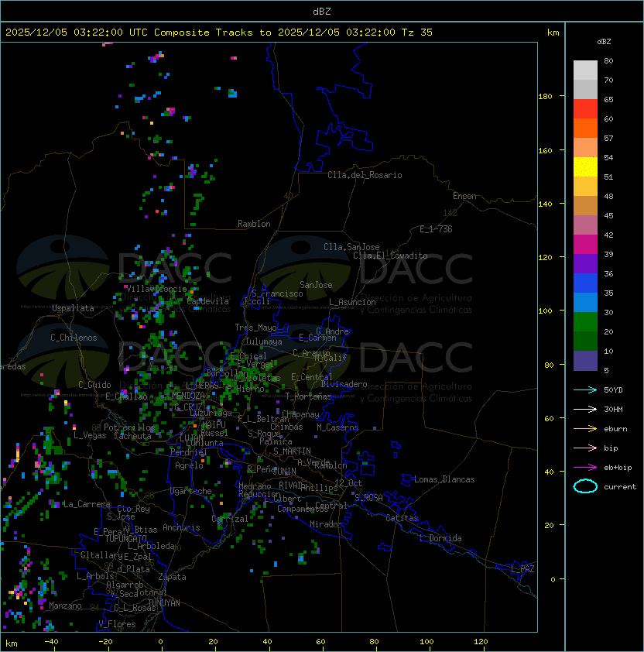The height and width of the screenshot is (652, 644).
Task: Click the E_1-736 place label
Action: 436,229
